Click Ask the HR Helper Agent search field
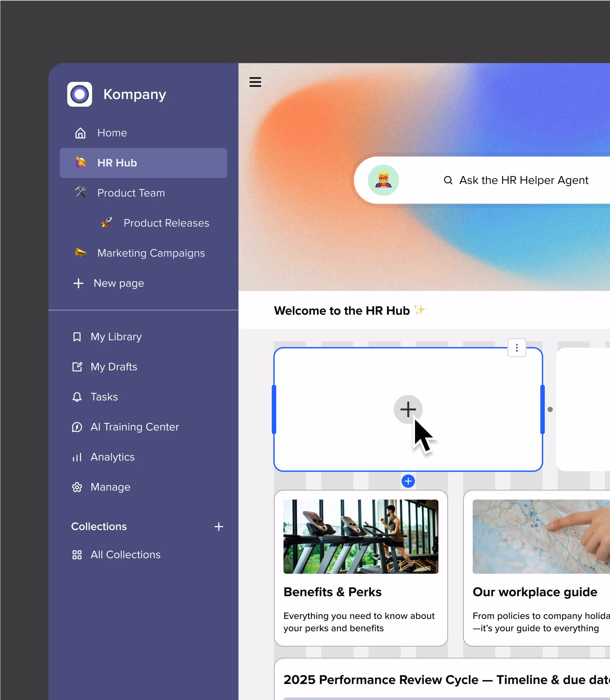The width and height of the screenshot is (610, 700). pos(523,180)
